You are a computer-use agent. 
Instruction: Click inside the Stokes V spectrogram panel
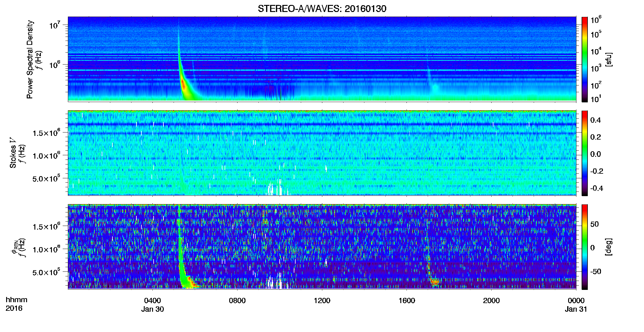pyautogui.click(x=322, y=153)
